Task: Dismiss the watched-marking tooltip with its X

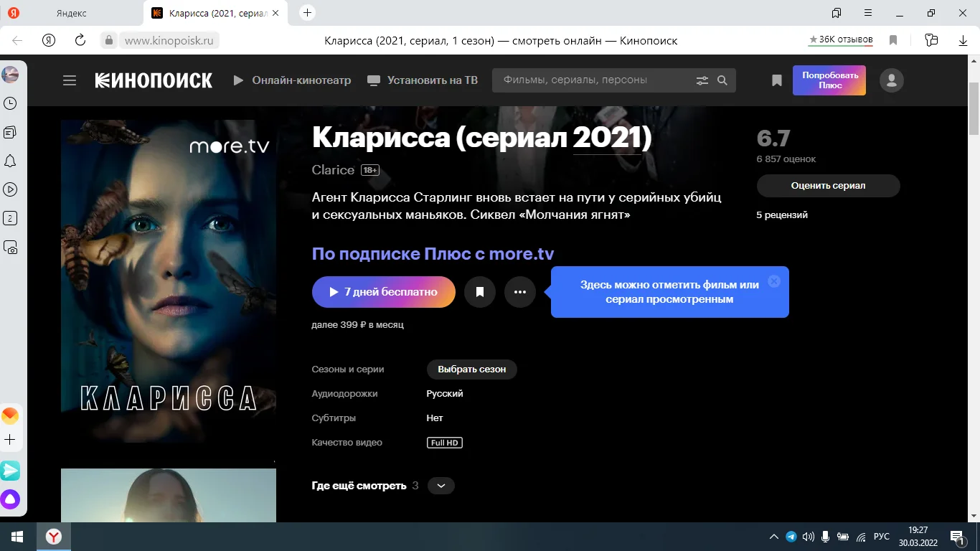Action: [773, 281]
